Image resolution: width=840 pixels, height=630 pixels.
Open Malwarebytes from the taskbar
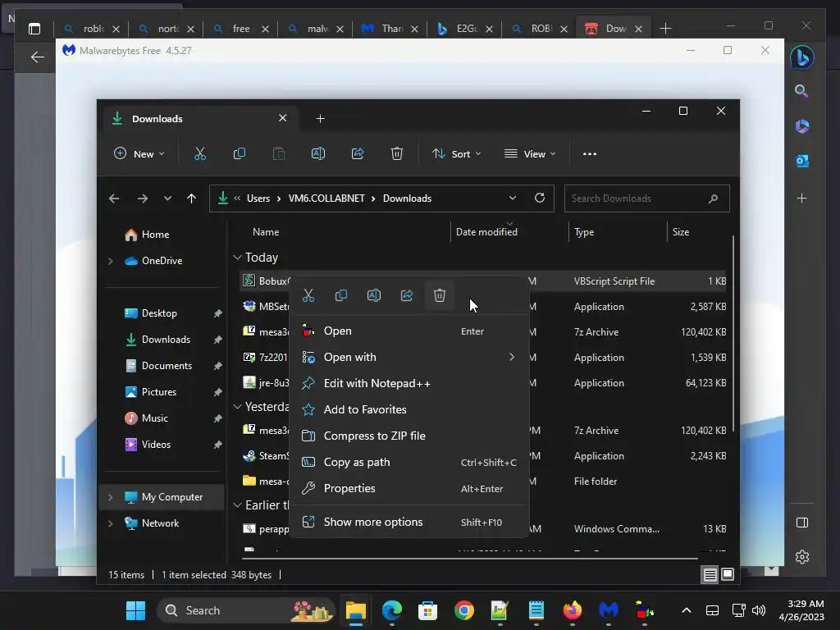pyautogui.click(x=608, y=610)
